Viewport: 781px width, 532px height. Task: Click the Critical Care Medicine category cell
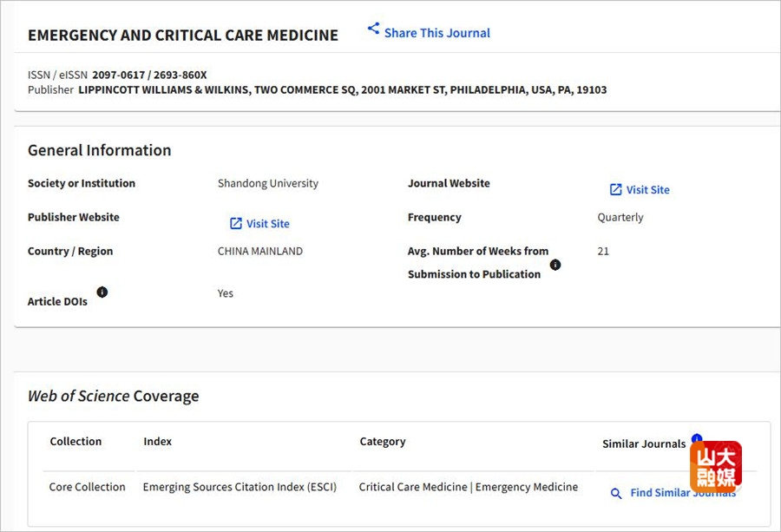pos(413,487)
